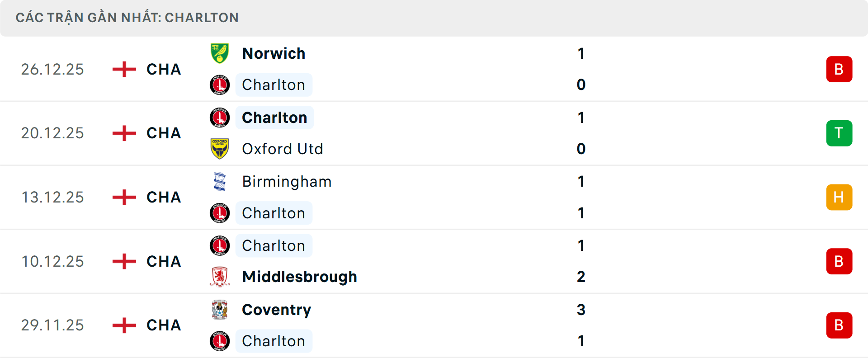Click Charlton crest in the 26.12.25 match

(x=220, y=85)
